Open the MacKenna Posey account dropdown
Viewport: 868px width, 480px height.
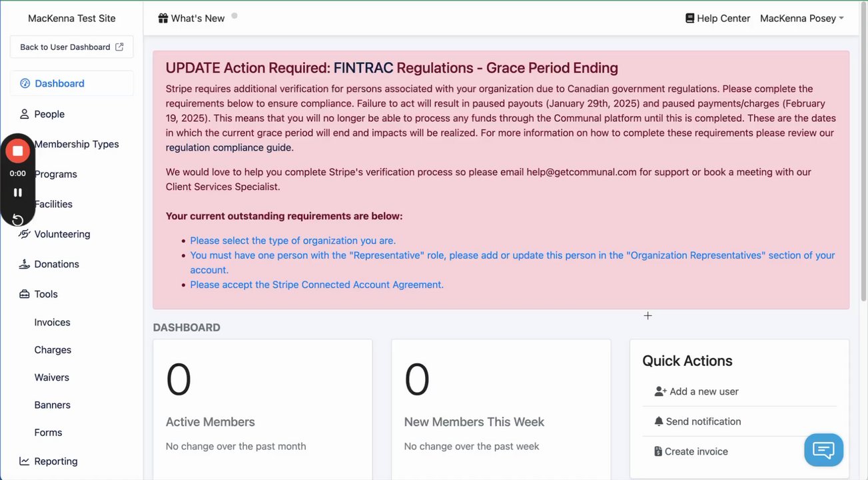[801, 19]
